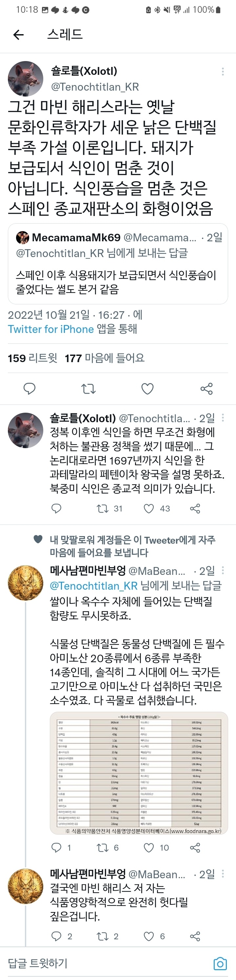
Task: View the 159 리트윗 list
Action: pos(32,358)
